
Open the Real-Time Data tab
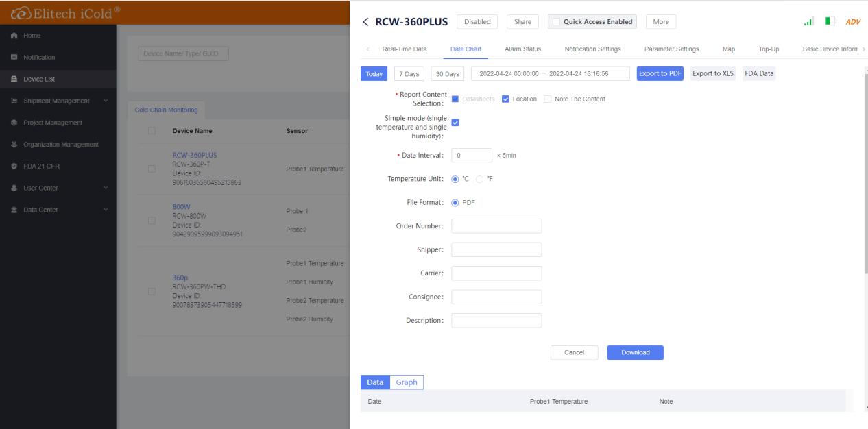tap(404, 49)
